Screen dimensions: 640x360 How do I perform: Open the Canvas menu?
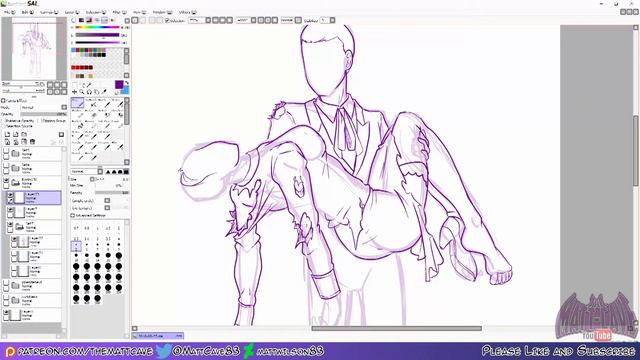tap(49, 12)
